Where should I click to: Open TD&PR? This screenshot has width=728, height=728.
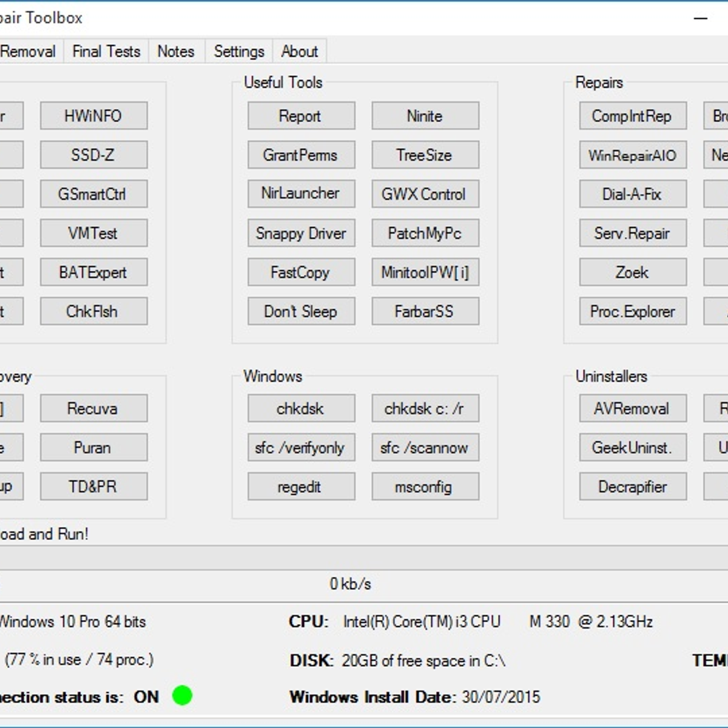point(94,487)
